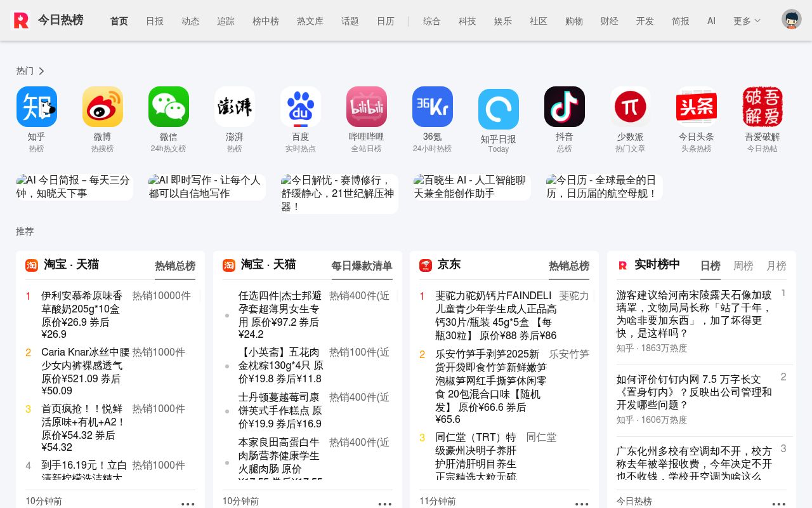The width and height of the screenshot is (812, 508).
Task: Open the 抖音 icon
Action: click(565, 107)
